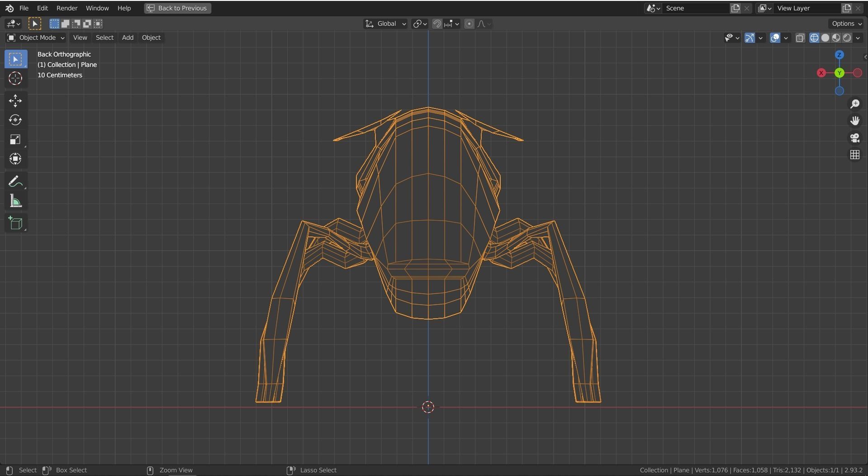868x476 pixels.
Task: Activate the Scale tool
Action: [x=16, y=139]
